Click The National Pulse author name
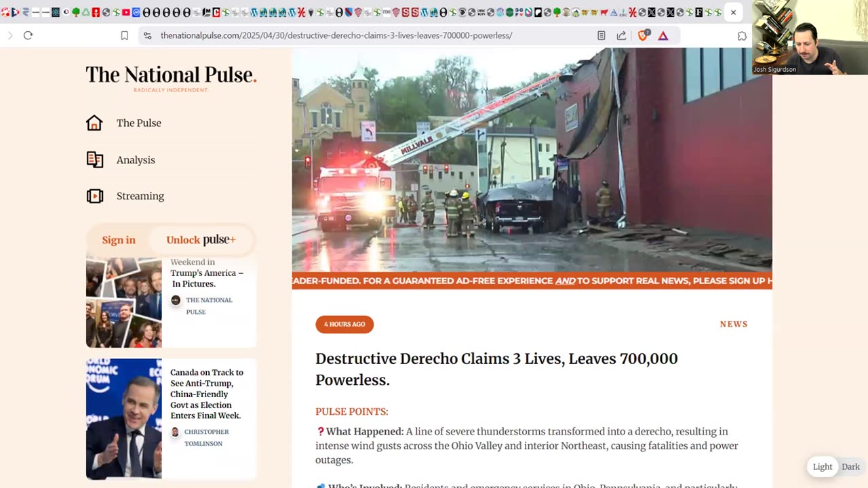Image resolution: width=868 pixels, height=488 pixels. (210, 306)
